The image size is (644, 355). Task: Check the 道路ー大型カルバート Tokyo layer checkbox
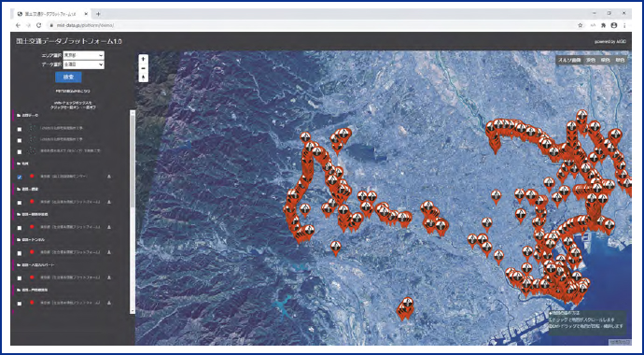coord(20,278)
